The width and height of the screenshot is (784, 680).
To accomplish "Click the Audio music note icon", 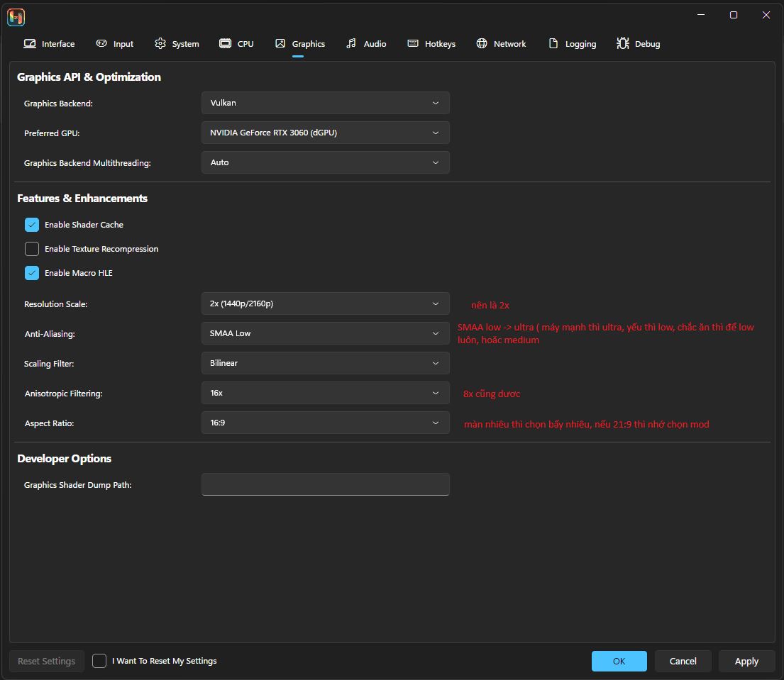I will (x=351, y=44).
